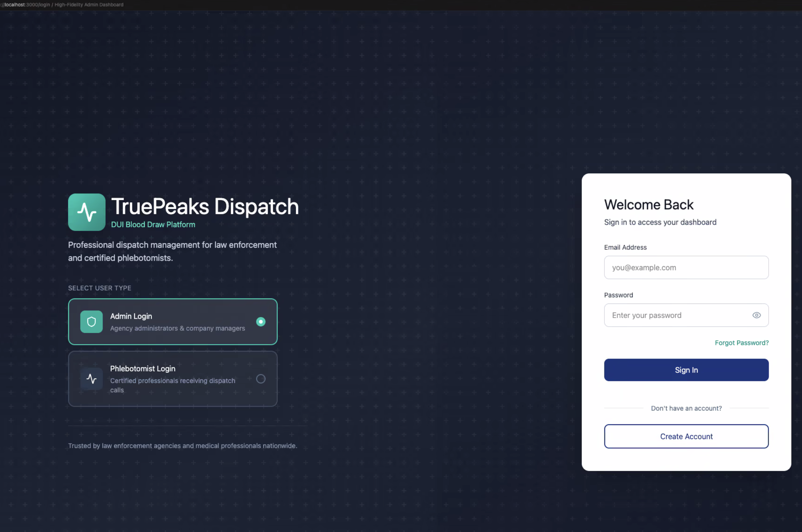This screenshot has height=532, width=802.
Task: Click the Create Account button
Action: (686, 436)
